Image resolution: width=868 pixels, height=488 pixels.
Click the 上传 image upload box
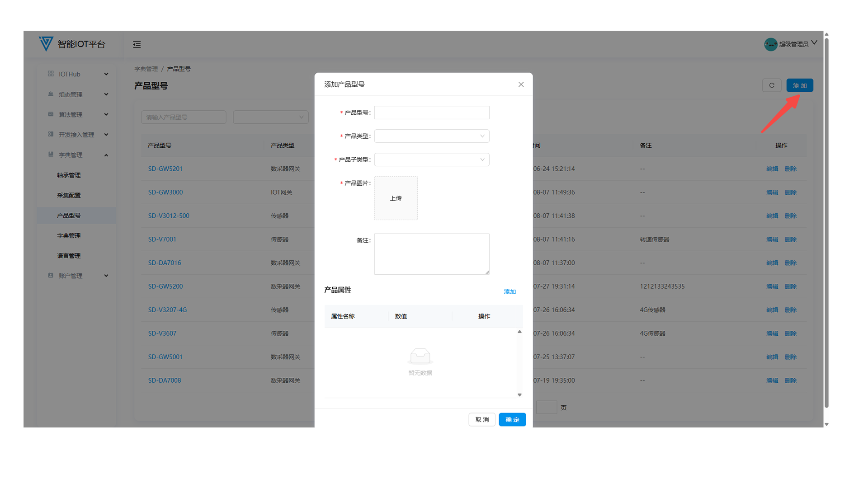click(x=396, y=198)
